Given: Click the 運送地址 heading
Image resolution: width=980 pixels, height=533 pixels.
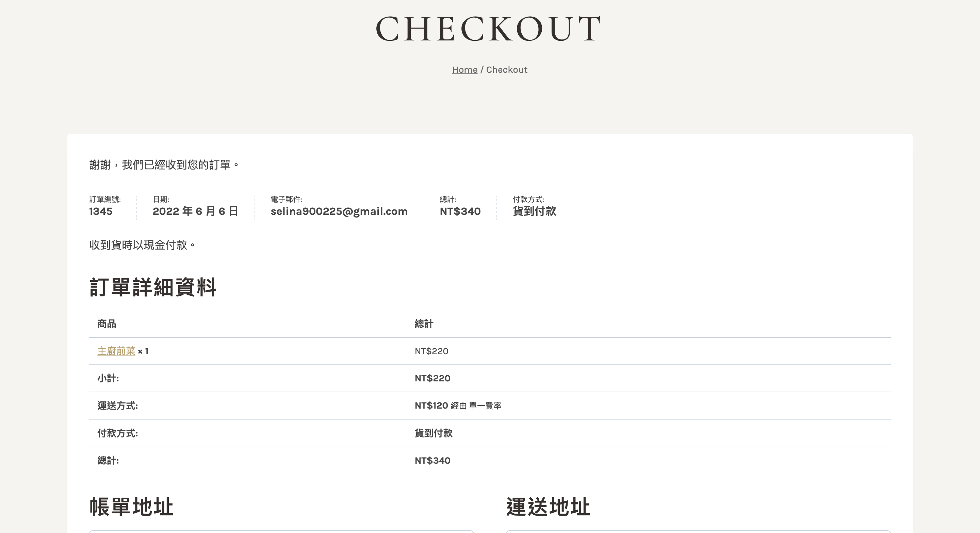Looking at the screenshot, I should (548, 507).
